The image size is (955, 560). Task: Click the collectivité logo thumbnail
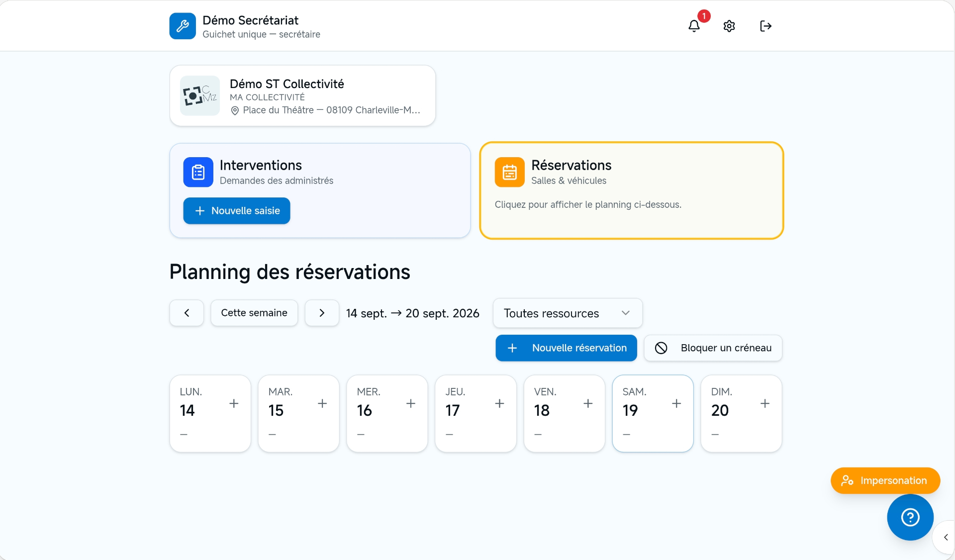pos(200,95)
